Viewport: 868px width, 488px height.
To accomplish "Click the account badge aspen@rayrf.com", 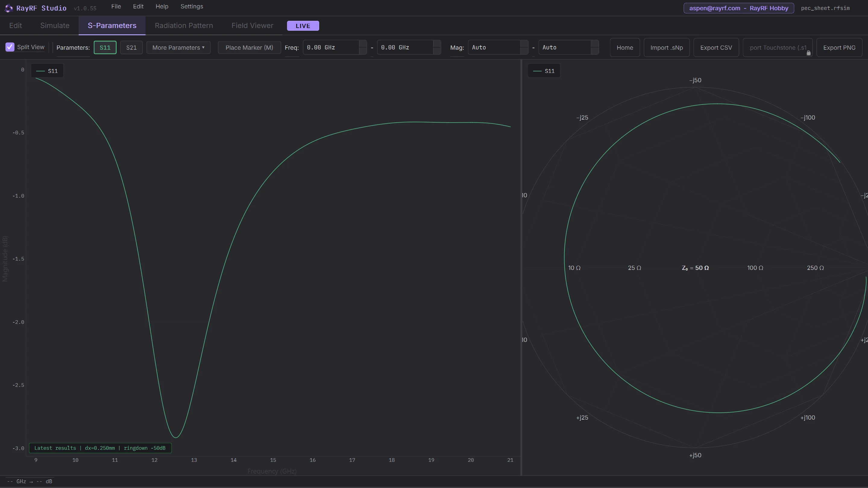I will pyautogui.click(x=739, y=8).
